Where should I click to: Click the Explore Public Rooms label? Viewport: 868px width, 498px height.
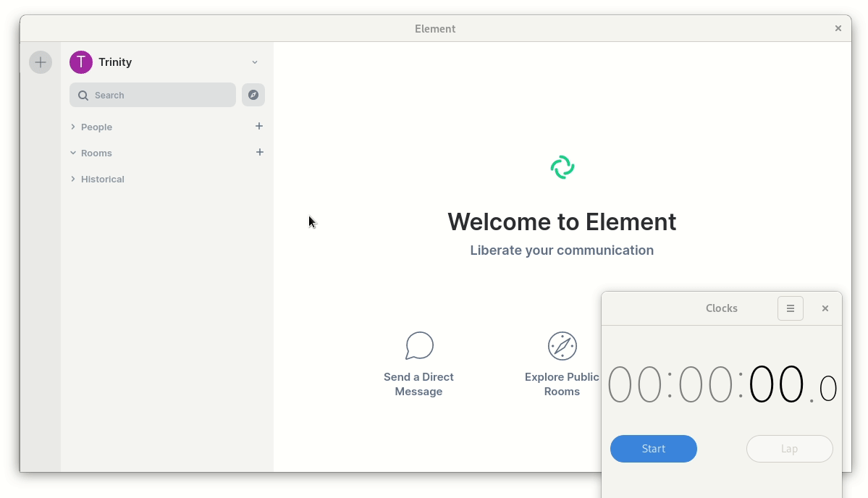[562, 384]
